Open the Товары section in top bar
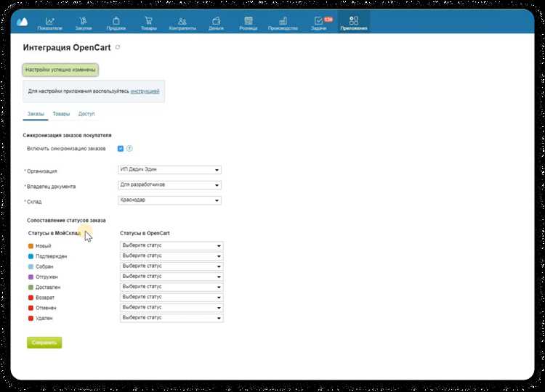Viewport: 545px width, 392px height. tap(149, 24)
